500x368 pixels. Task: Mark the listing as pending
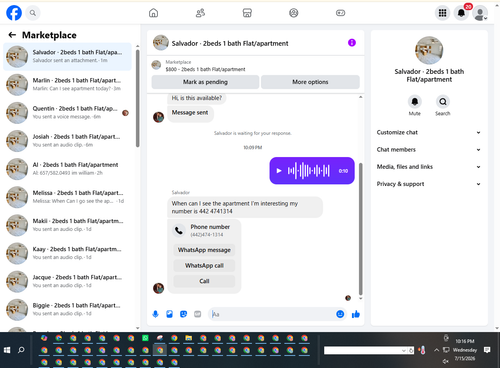(x=205, y=82)
